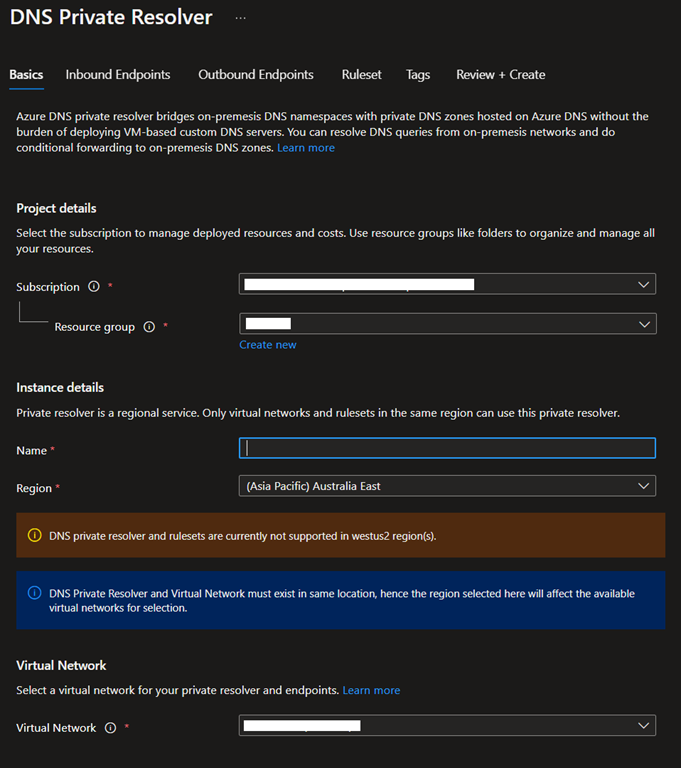Image resolution: width=681 pixels, height=768 pixels.
Task: Click the Virtual Network info icon
Action: tap(110, 728)
